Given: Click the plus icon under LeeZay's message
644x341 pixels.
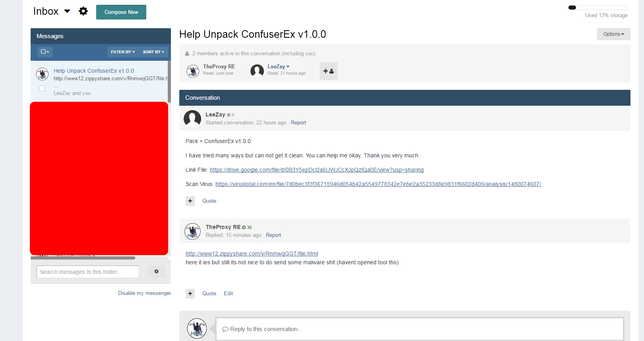Looking at the screenshot, I should click(190, 201).
